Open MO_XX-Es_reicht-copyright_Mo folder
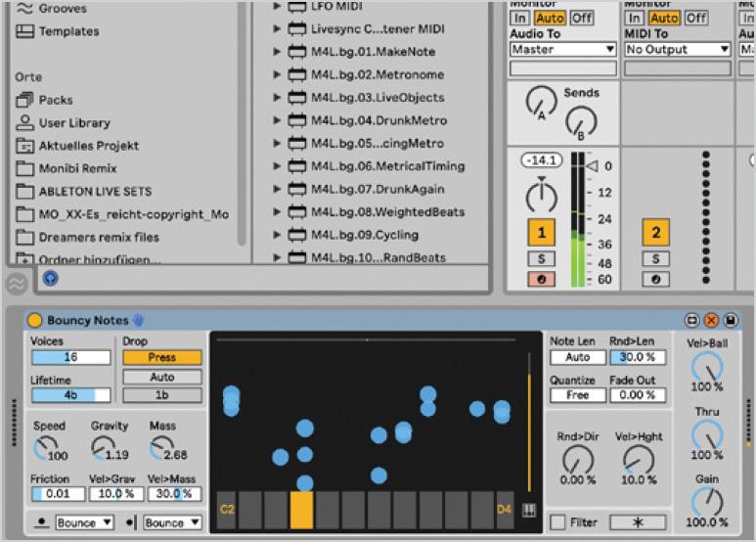 click(x=122, y=214)
